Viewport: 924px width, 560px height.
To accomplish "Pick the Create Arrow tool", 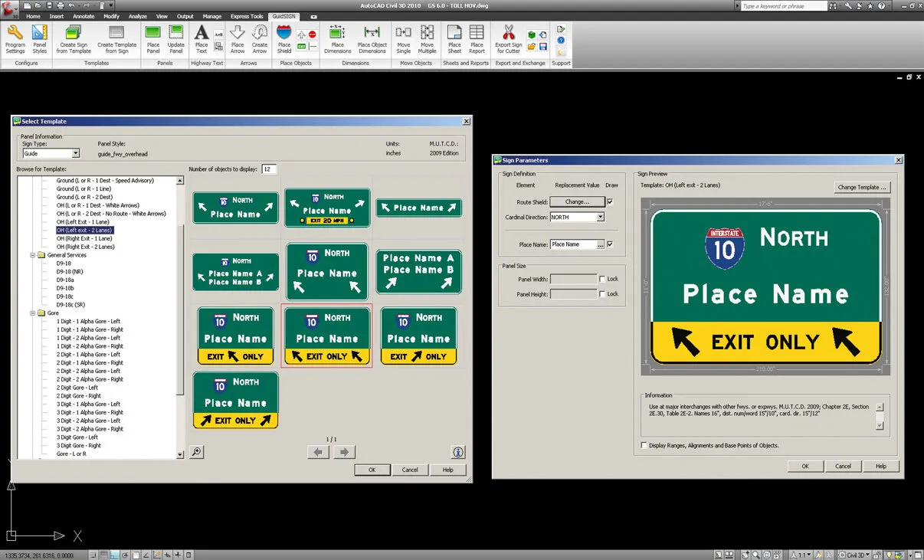I will click(x=260, y=39).
